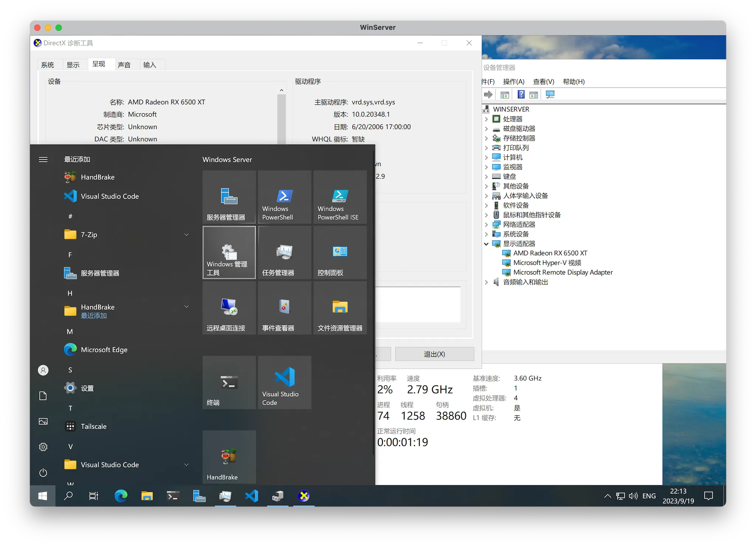Open the 任务管理器 tile
756x546 pixels.
(284, 252)
